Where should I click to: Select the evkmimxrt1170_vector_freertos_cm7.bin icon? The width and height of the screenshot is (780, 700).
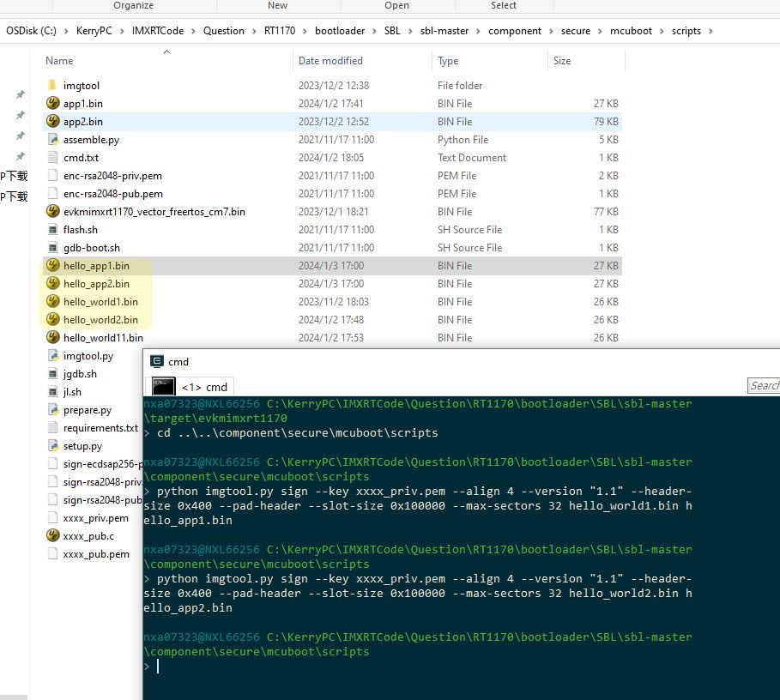[x=52, y=211]
